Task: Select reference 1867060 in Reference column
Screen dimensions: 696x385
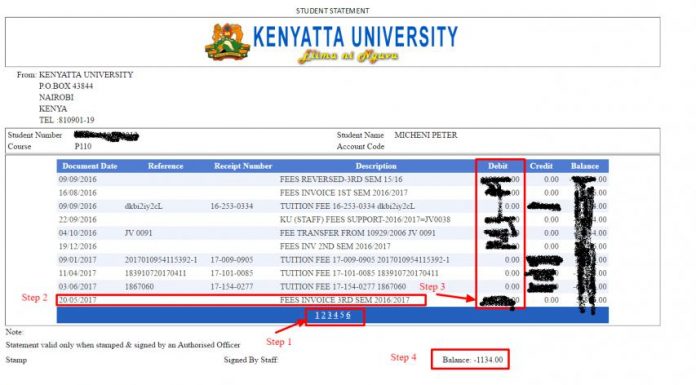Action: click(x=139, y=286)
